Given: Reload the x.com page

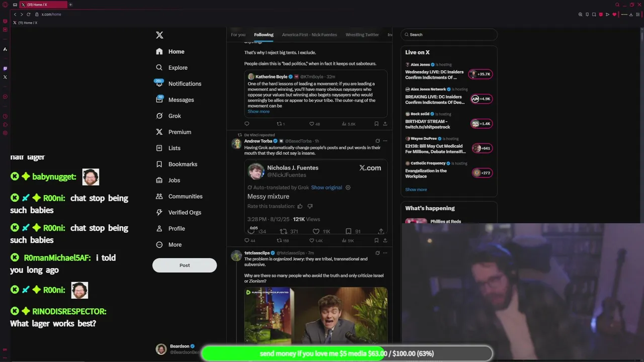Looking at the screenshot, I should coord(28,15).
